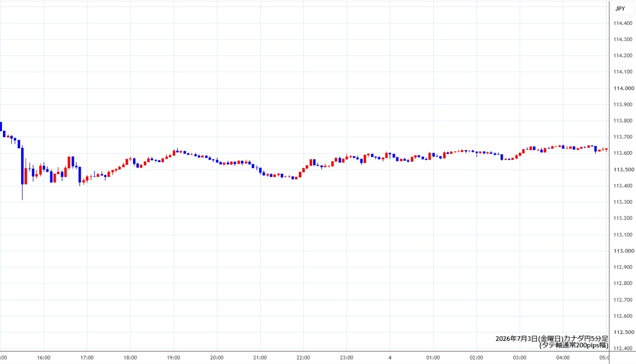This screenshot has height=364, width=636.
Task: Click the 114.400 price axis label
Action: (x=622, y=23)
